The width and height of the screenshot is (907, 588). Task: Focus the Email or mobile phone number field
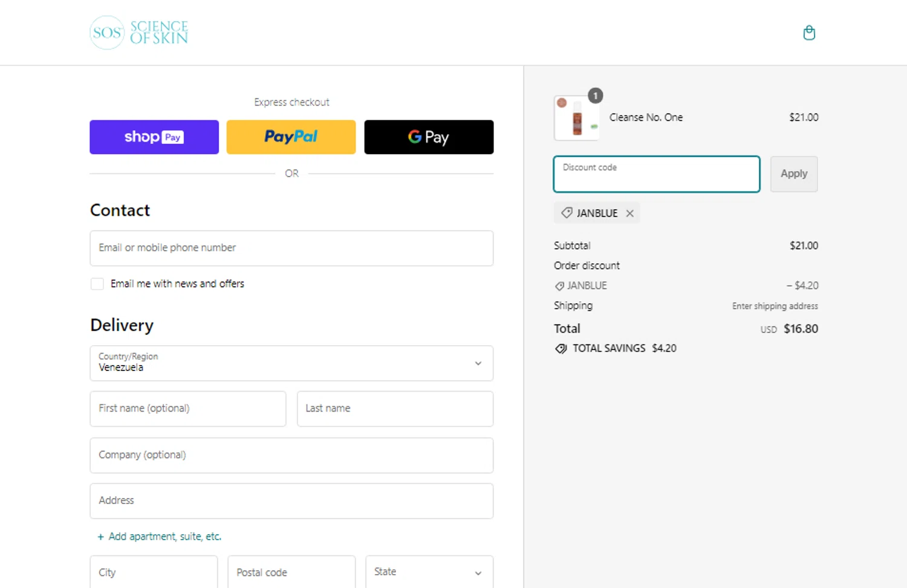pos(291,248)
